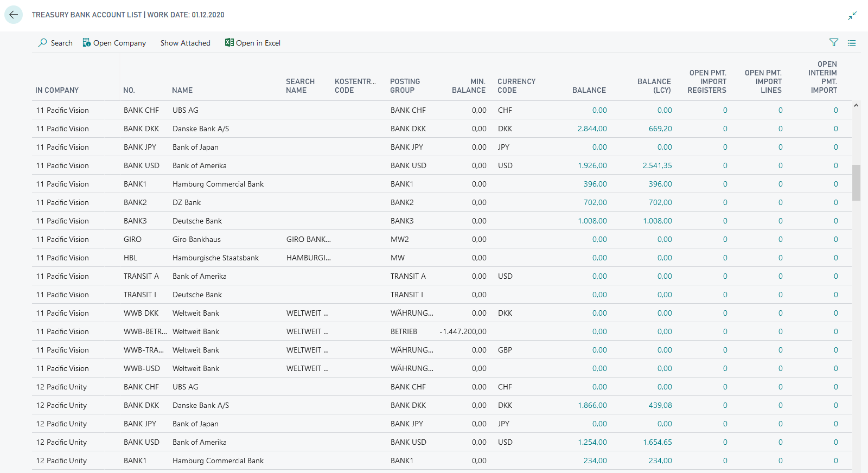Click the Open in Excel action
Screen dimensions: 868x473
coord(258,43)
